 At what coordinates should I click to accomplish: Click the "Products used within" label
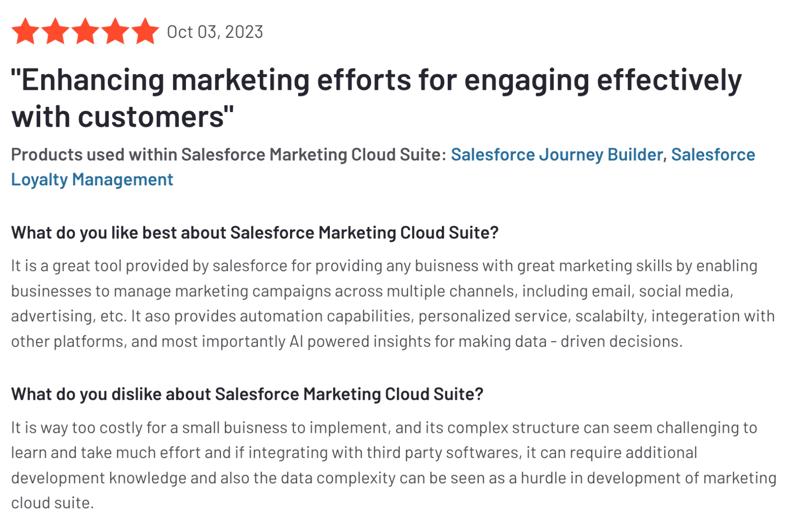coord(228,155)
